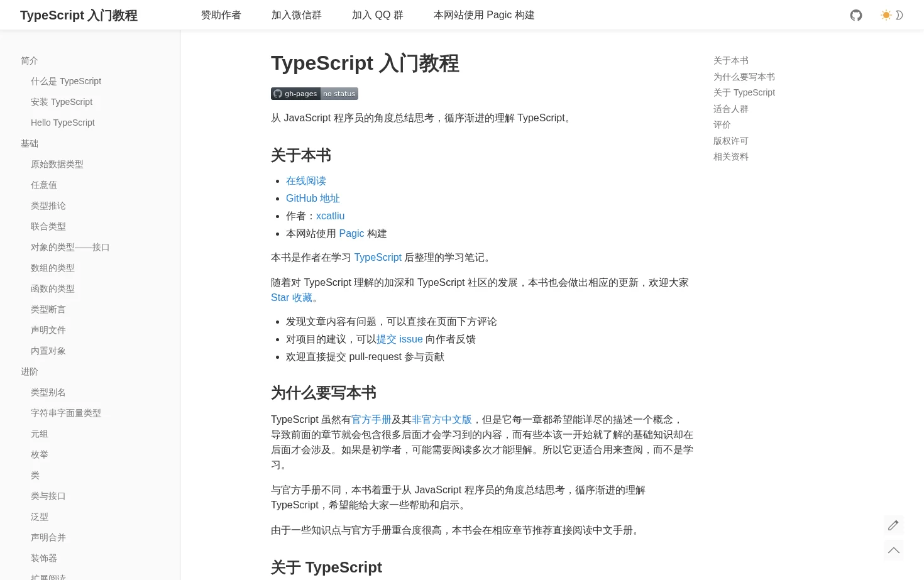The height and width of the screenshot is (580, 924).
Task: Jump to 为什么要写本书 in table of contents
Action: click(x=744, y=77)
